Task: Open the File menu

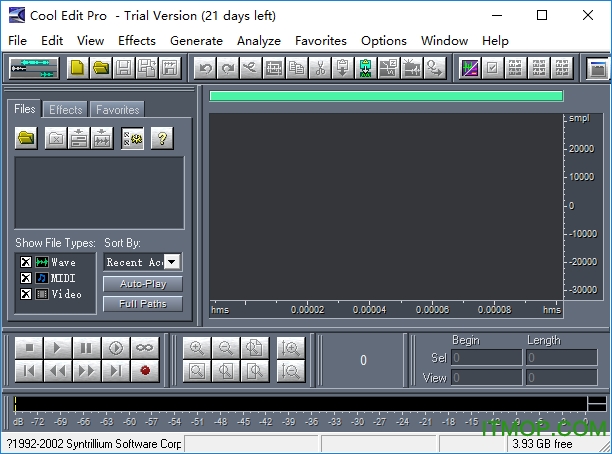Action: point(18,41)
